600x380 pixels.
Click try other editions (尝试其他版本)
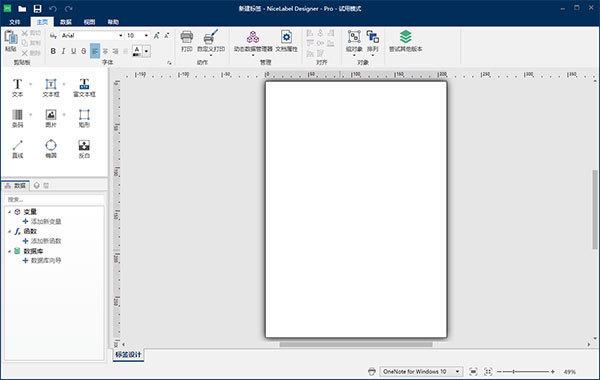[406, 41]
